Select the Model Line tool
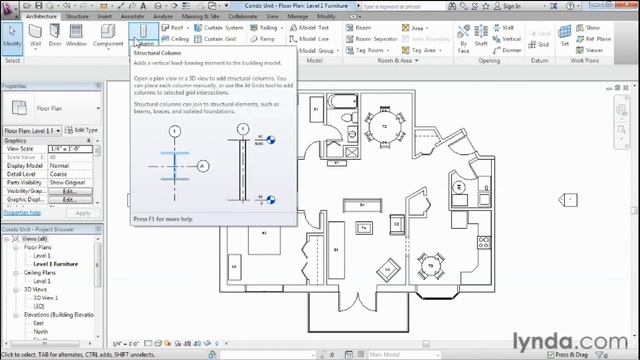The height and width of the screenshot is (360, 640). pyautogui.click(x=309, y=39)
